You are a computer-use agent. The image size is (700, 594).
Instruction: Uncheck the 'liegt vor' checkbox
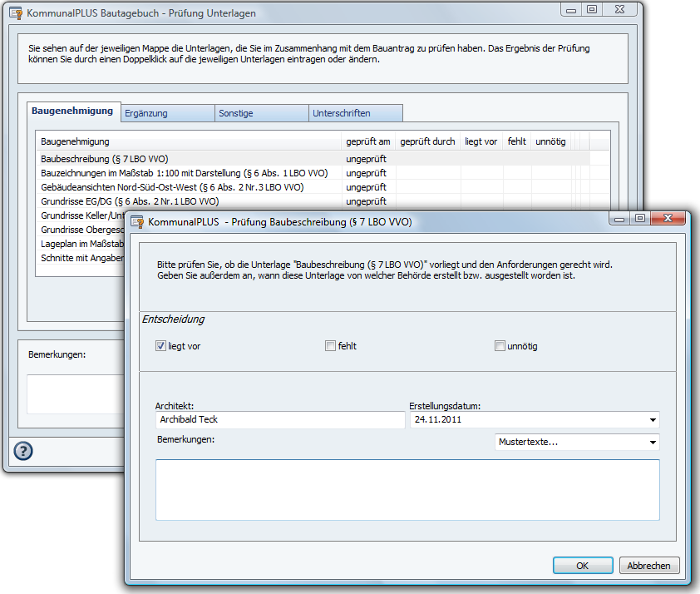(x=161, y=346)
